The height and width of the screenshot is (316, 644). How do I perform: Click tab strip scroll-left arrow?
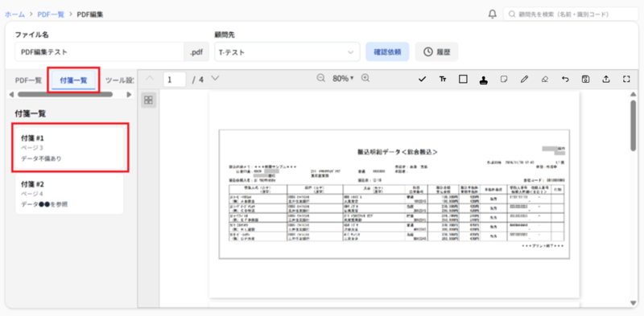point(11,94)
